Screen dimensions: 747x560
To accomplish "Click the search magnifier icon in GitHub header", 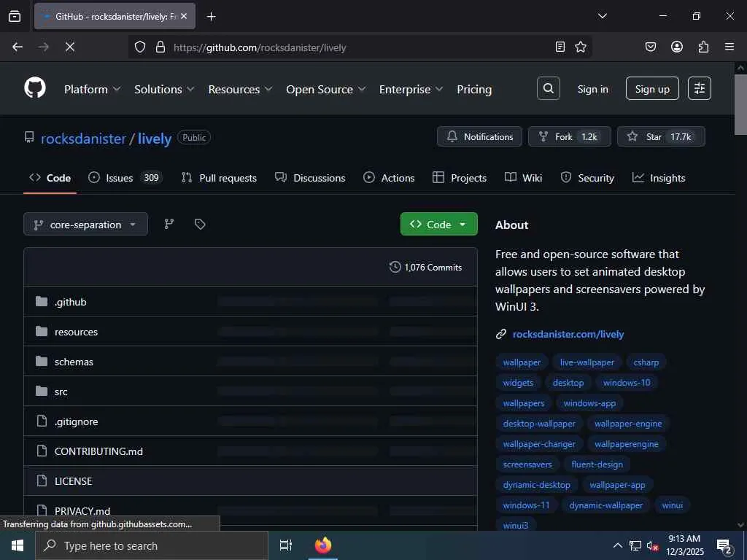I will 549,88.
